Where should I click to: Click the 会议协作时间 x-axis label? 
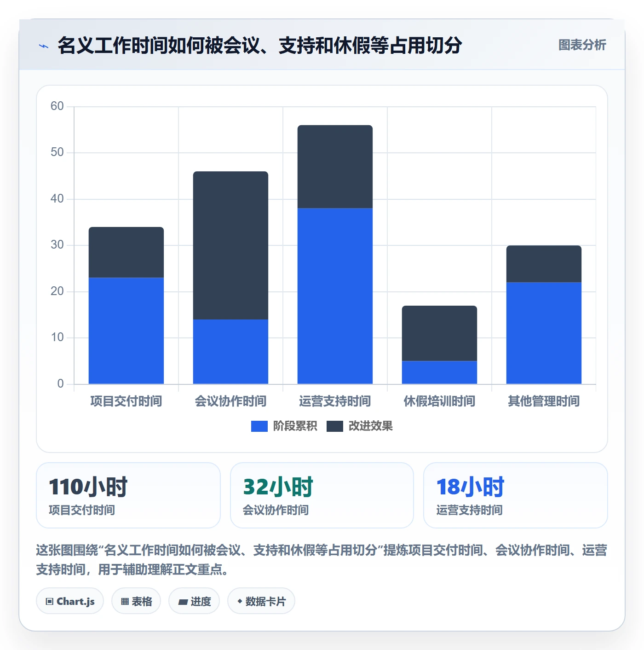pos(230,401)
